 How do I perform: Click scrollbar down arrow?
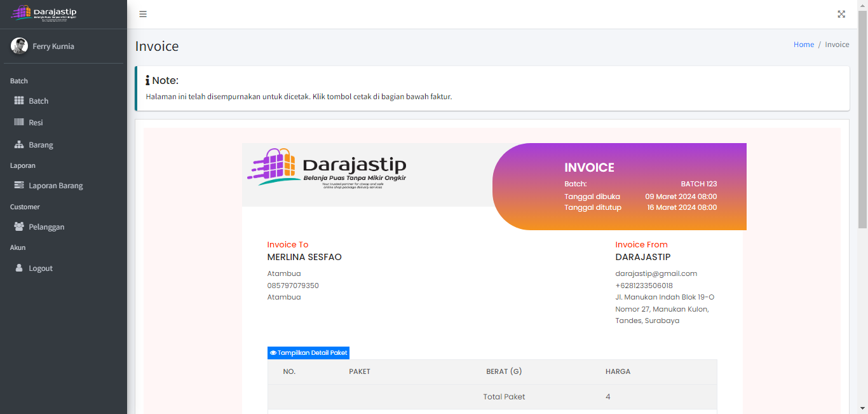pos(862,408)
